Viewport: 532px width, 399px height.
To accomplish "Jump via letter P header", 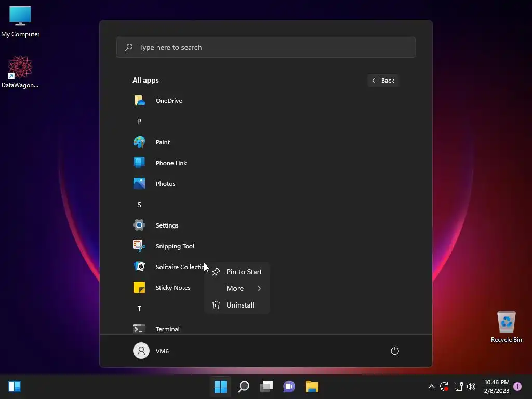I will point(139,122).
